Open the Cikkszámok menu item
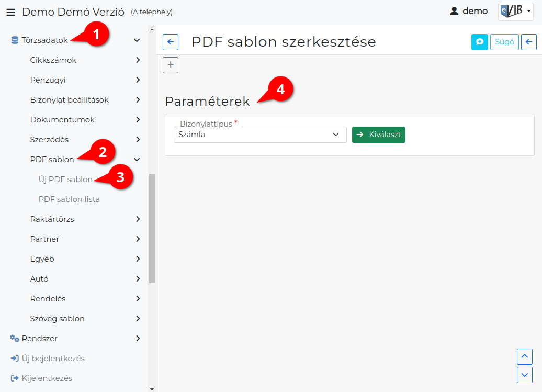 pyautogui.click(x=53, y=60)
